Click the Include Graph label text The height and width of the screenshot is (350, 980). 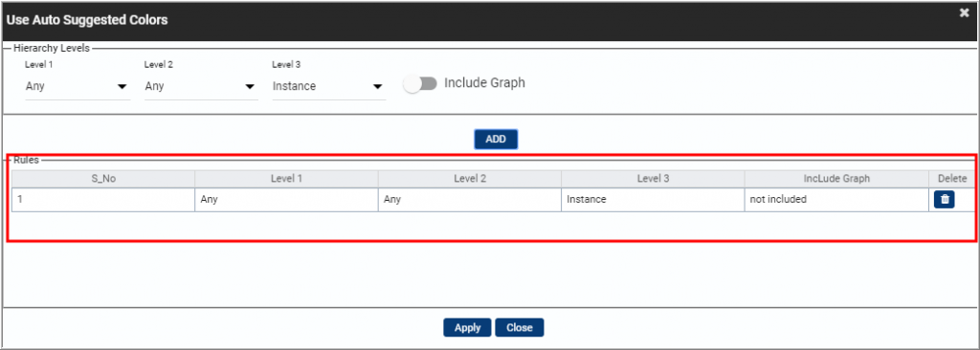point(484,82)
